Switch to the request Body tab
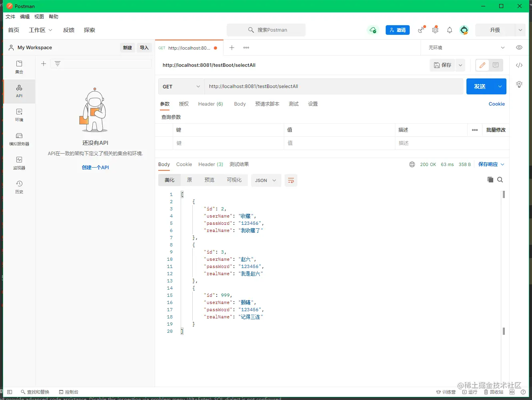Viewport: 532px width, 400px height. point(240,104)
